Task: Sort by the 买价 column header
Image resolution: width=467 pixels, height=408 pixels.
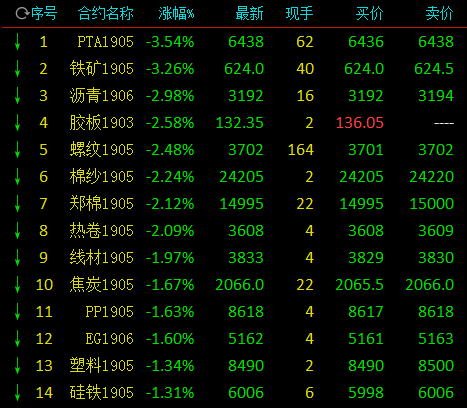Action: [369, 14]
